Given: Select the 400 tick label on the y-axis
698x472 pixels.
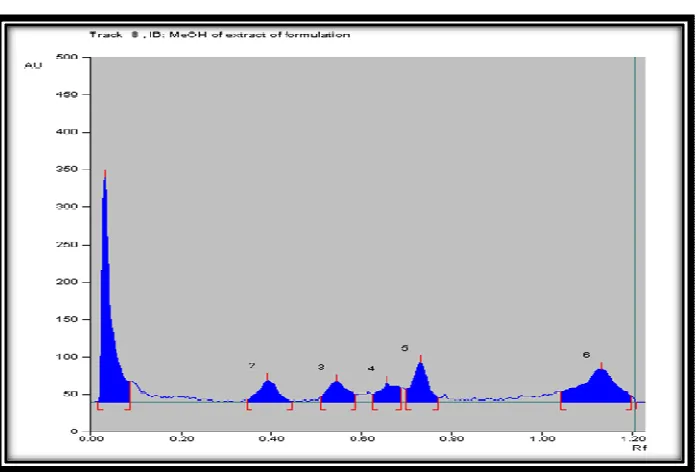Looking at the screenshot, I should 67,132.
